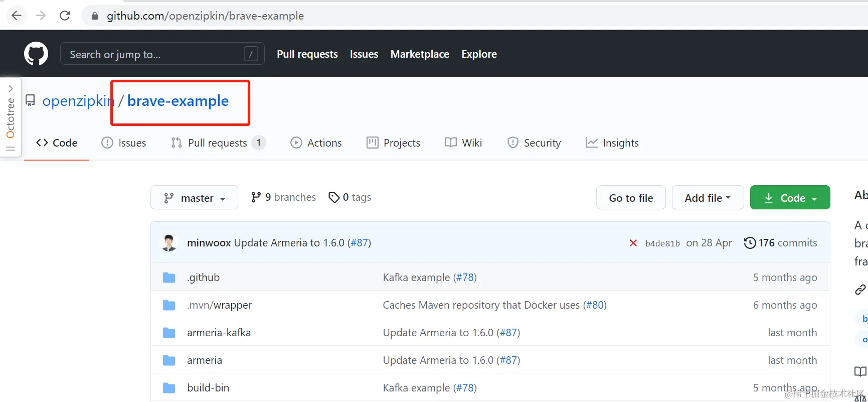Open Explore in the top navigation

pyautogui.click(x=479, y=54)
